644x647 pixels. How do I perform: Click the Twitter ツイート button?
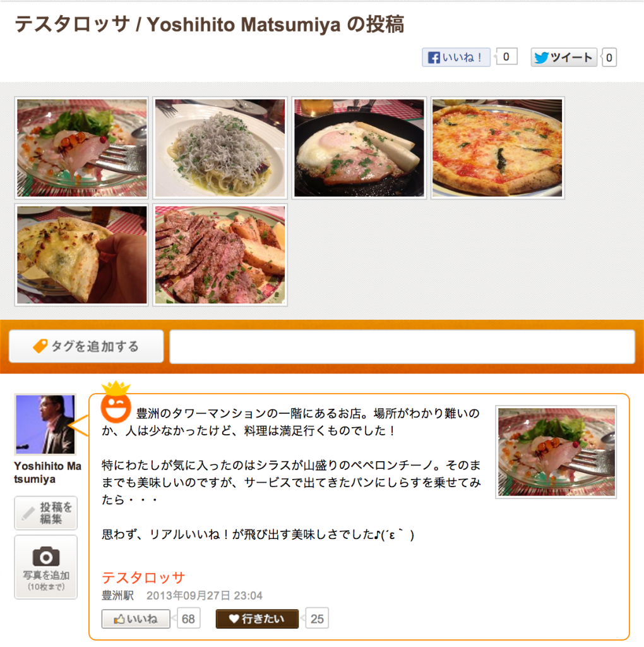coord(564,57)
